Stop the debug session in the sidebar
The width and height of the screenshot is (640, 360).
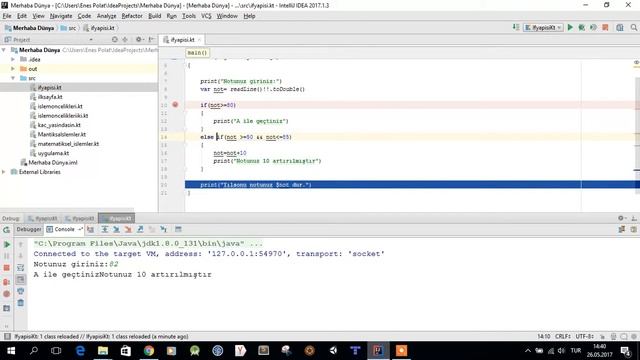(x=7, y=268)
